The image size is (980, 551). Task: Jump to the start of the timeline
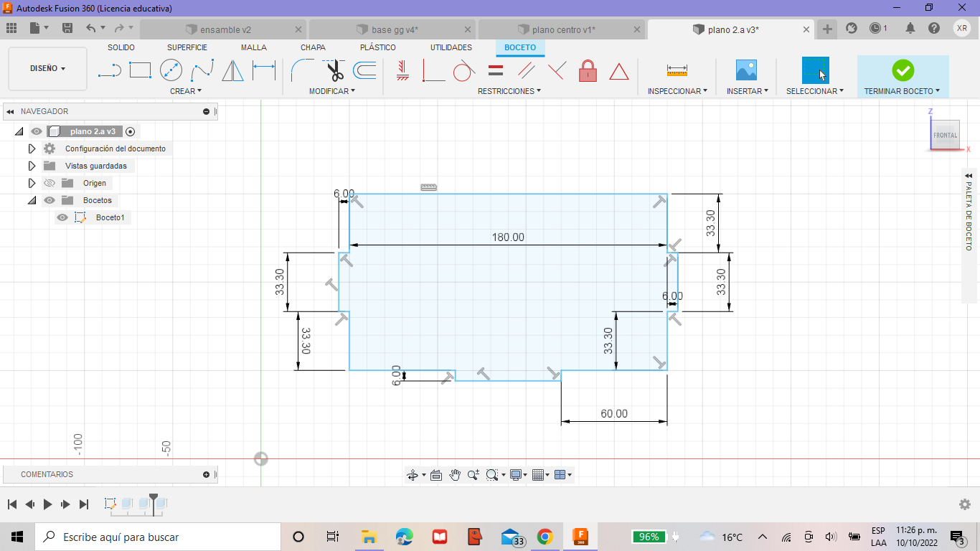(x=11, y=504)
